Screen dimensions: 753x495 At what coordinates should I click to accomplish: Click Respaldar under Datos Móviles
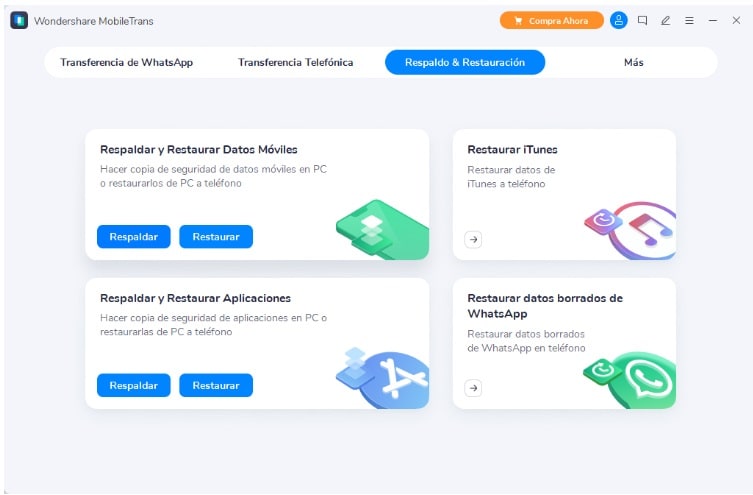click(134, 237)
